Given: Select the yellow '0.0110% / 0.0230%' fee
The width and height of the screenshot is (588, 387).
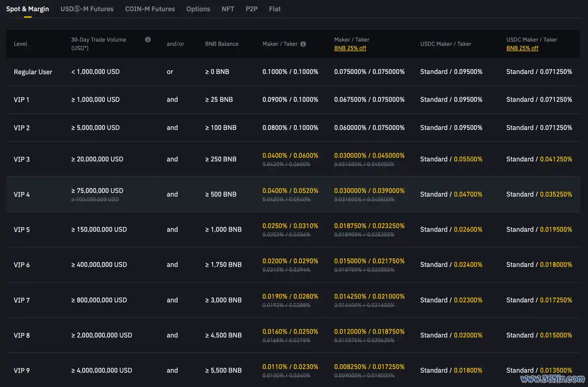Looking at the screenshot, I should click(290, 366).
